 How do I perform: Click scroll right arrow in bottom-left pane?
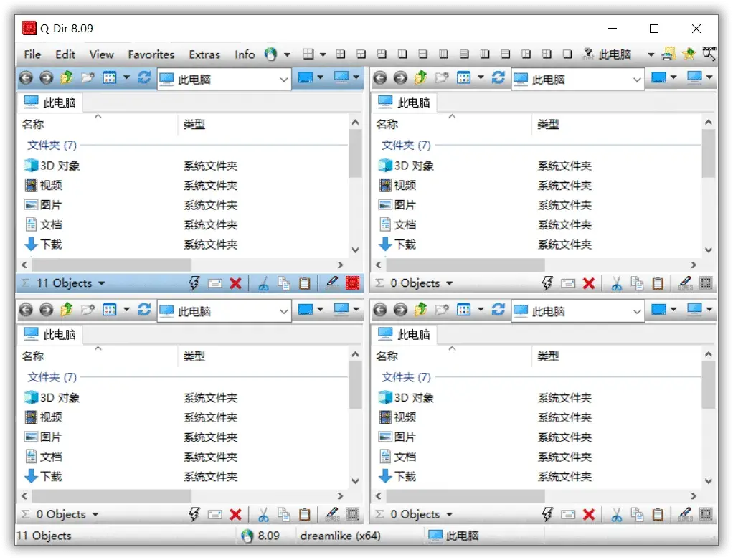click(x=340, y=496)
